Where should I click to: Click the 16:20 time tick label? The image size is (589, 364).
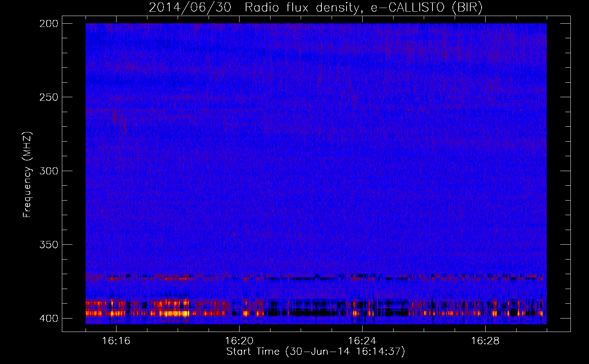(239, 341)
